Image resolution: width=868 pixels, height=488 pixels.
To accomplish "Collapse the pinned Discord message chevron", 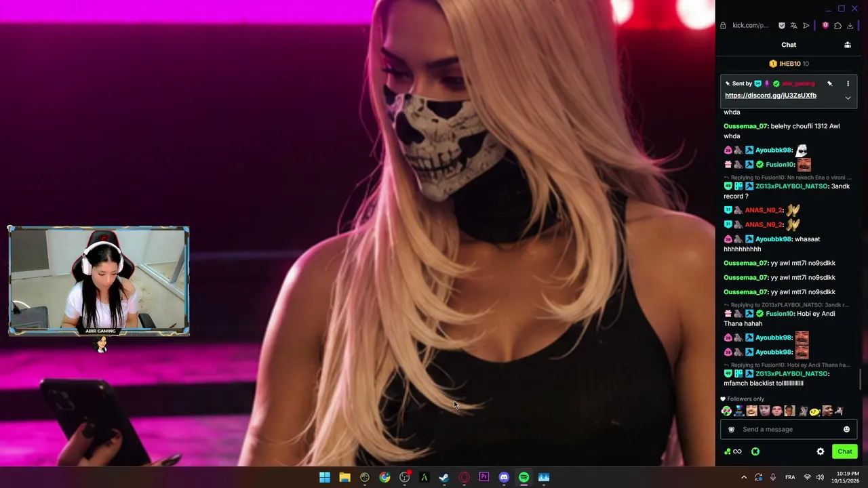I will pos(848,98).
